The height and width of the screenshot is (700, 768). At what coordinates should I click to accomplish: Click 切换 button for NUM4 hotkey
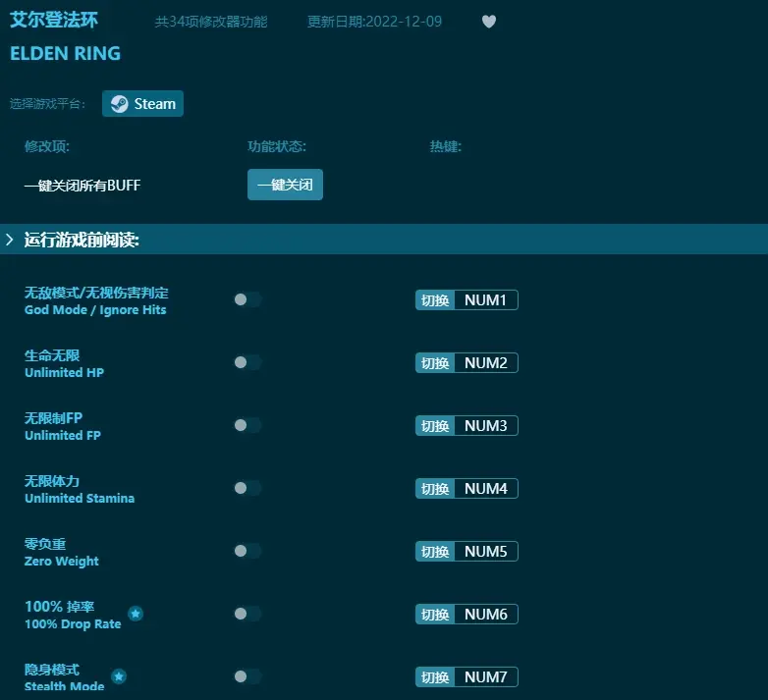435,489
